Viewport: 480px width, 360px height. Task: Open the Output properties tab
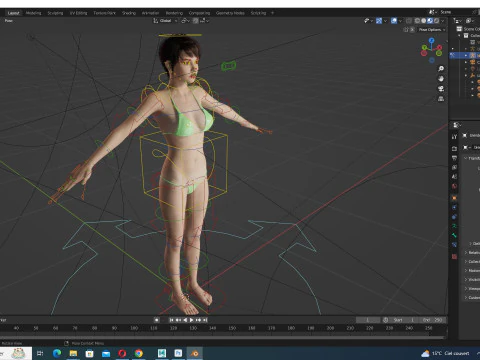pos(454,158)
